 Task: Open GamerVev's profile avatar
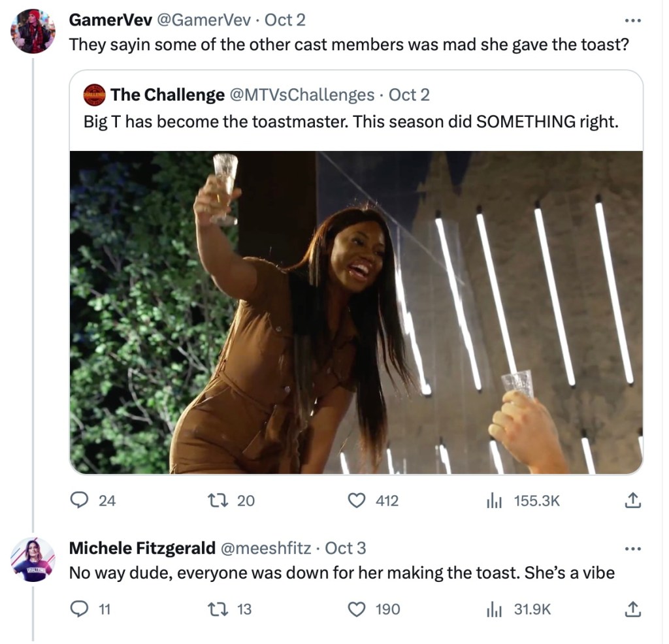pos(33,31)
